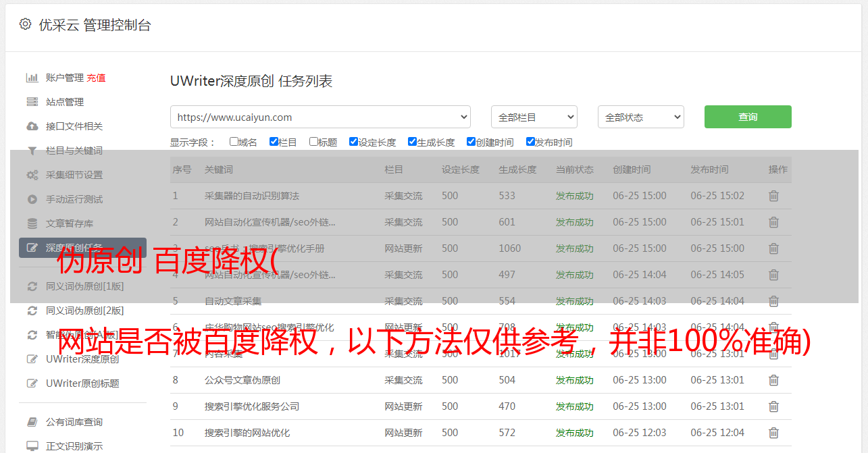Go to UWriter原创标题 in the sidebar
This screenshot has width=868, height=453.
[82, 383]
